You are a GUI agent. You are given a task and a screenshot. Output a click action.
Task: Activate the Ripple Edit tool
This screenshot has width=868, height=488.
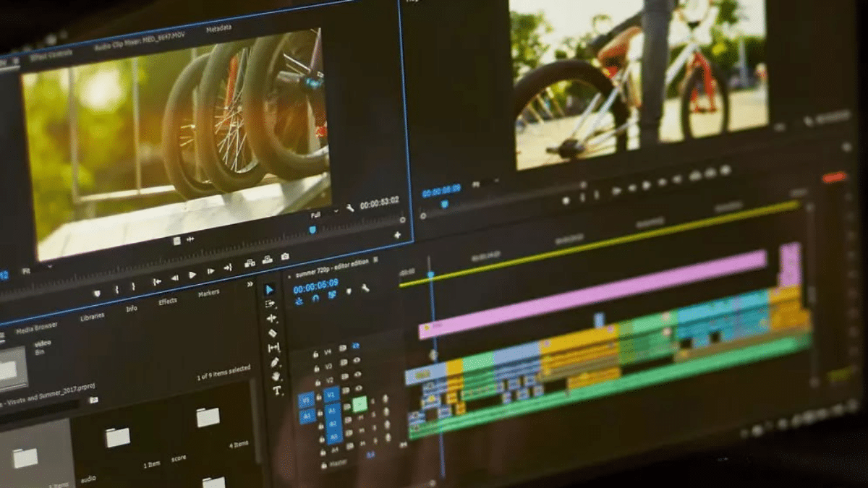click(271, 318)
